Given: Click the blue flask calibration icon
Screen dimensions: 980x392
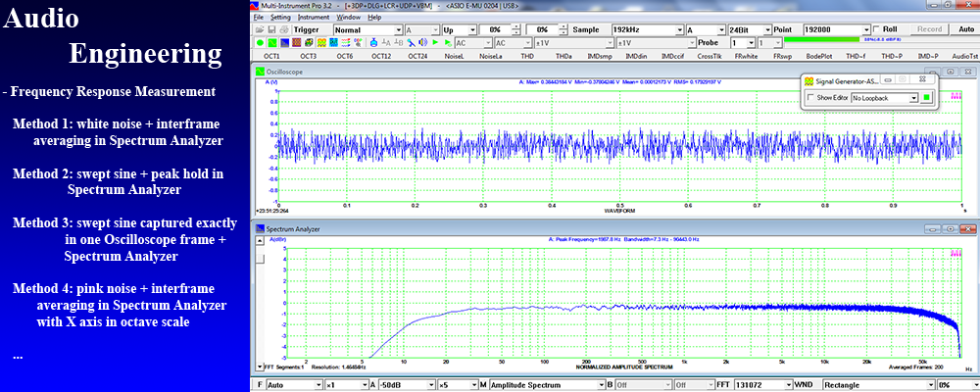Looking at the screenshot, I should point(373,42).
